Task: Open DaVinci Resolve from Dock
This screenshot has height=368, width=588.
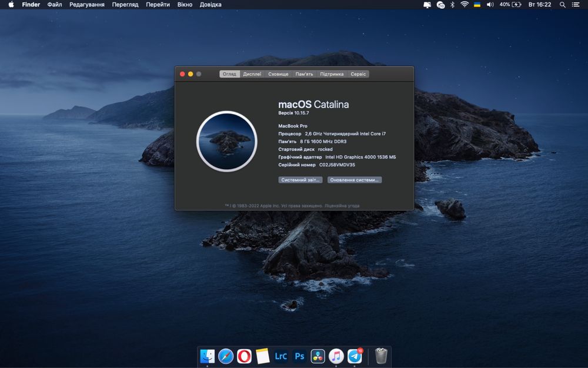Action: point(318,356)
